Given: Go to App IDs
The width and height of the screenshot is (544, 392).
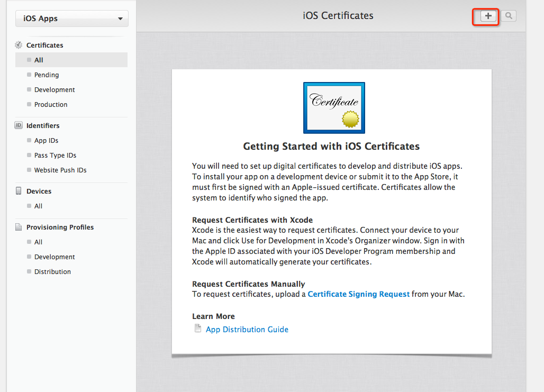Looking at the screenshot, I should pos(46,140).
